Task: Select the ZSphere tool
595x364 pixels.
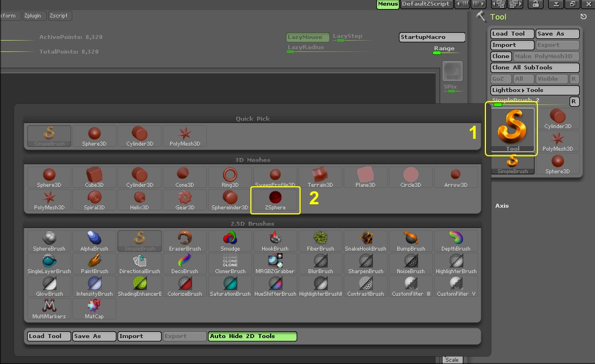Action: tap(275, 200)
